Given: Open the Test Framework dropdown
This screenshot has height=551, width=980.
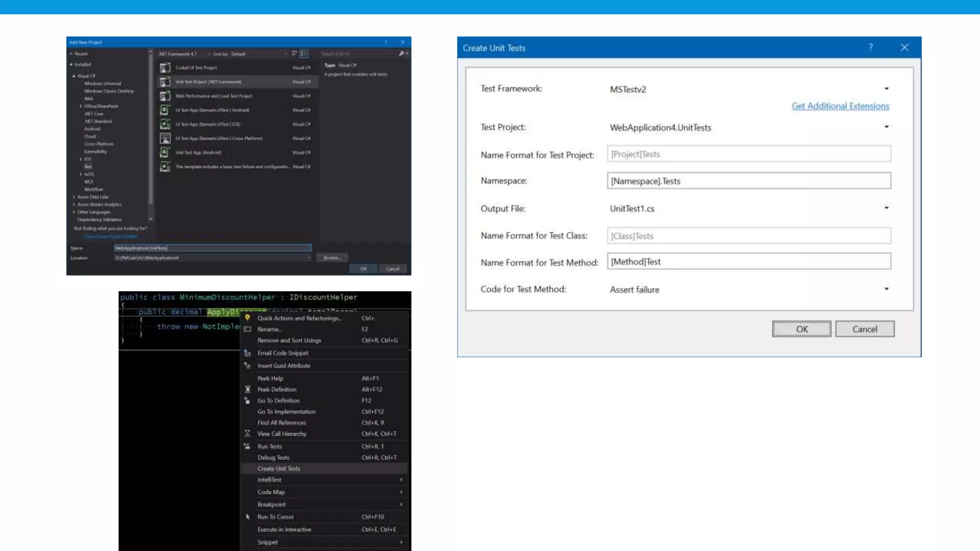Looking at the screenshot, I should [886, 89].
